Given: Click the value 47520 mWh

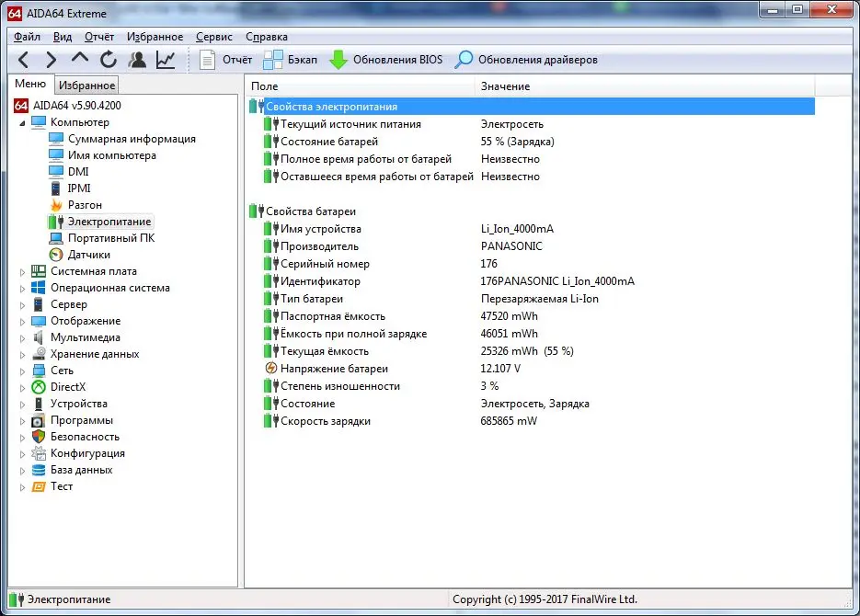Looking at the screenshot, I should pos(509,316).
